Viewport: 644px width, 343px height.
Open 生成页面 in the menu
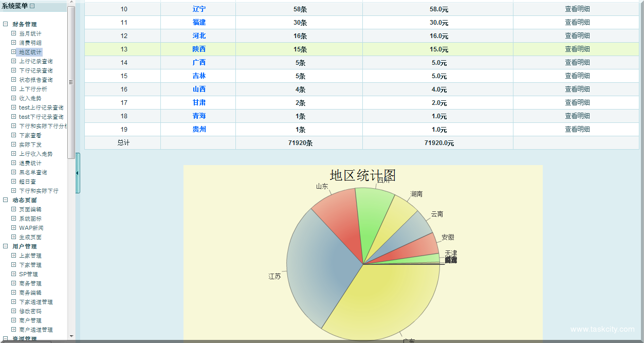(x=30, y=237)
